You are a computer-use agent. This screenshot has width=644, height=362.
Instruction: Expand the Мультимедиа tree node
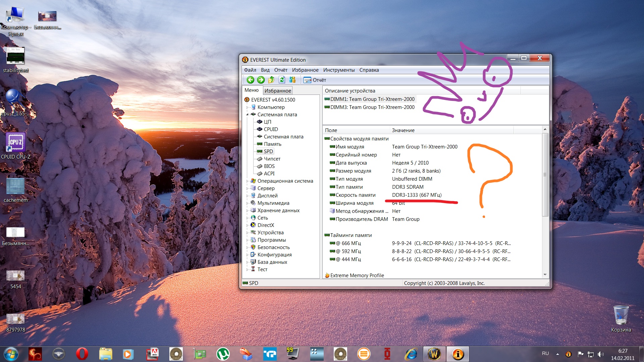pyautogui.click(x=248, y=203)
